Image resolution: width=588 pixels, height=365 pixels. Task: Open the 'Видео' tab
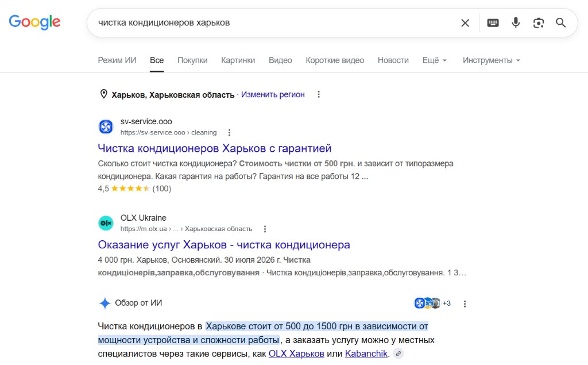point(280,60)
